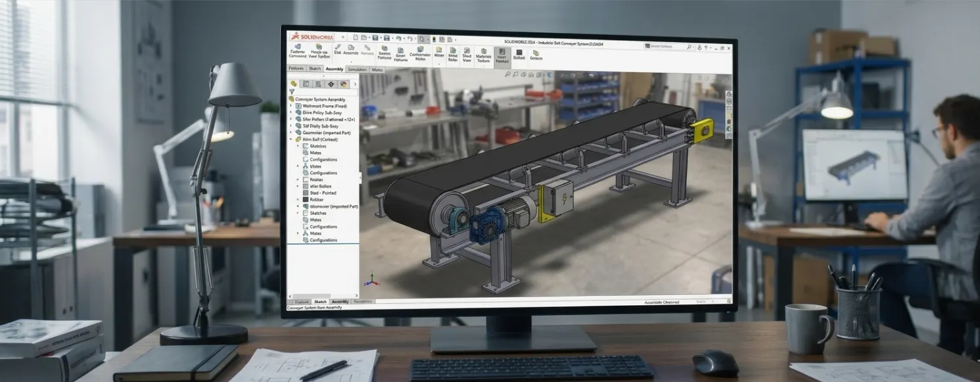The width and height of the screenshot is (980, 382).
Task: Click the Save floppy disk icon
Action: pos(375,37)
